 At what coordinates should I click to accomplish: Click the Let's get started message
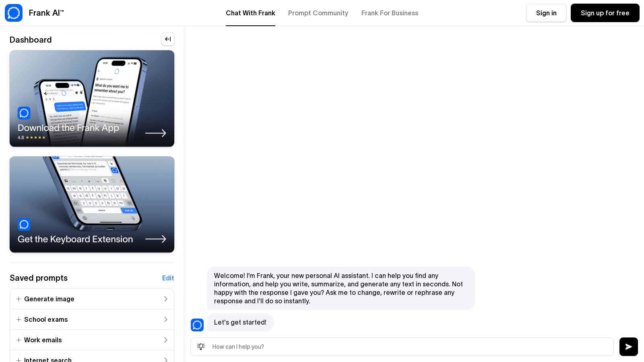pos(240,322)
